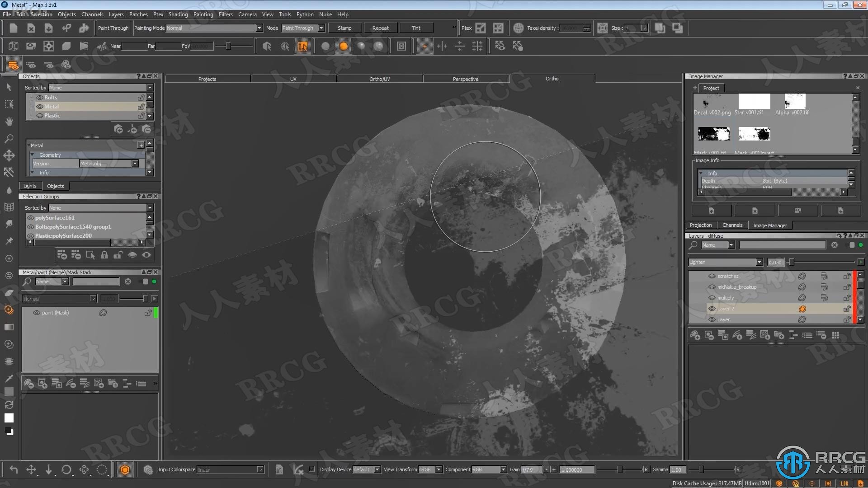Toggle visibility of scratches layer

712,276
